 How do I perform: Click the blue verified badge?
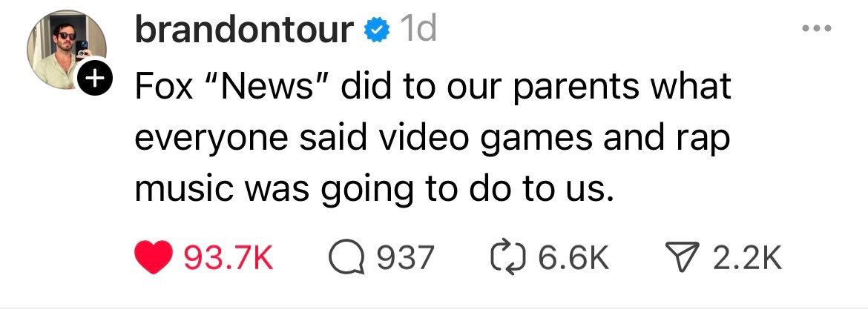point(378,30)
